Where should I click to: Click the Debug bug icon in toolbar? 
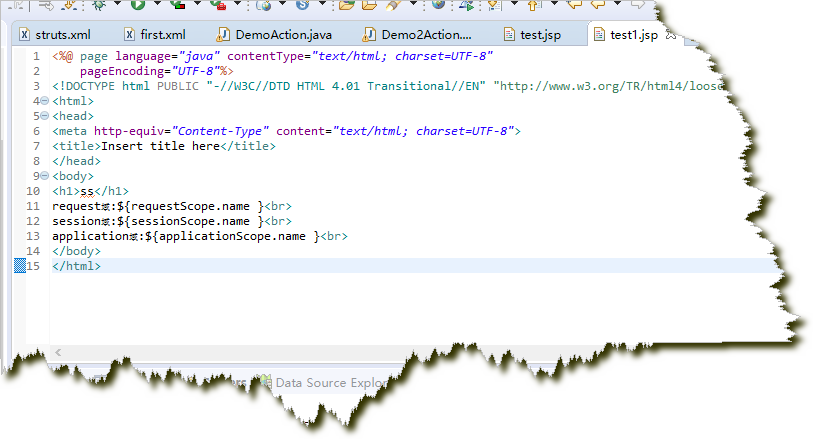(100, 6)
